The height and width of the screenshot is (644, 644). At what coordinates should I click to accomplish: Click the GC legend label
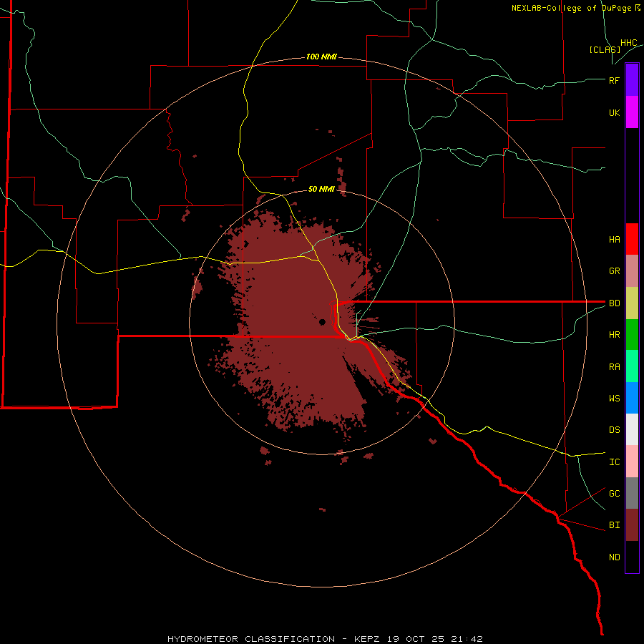coord(614,494)
